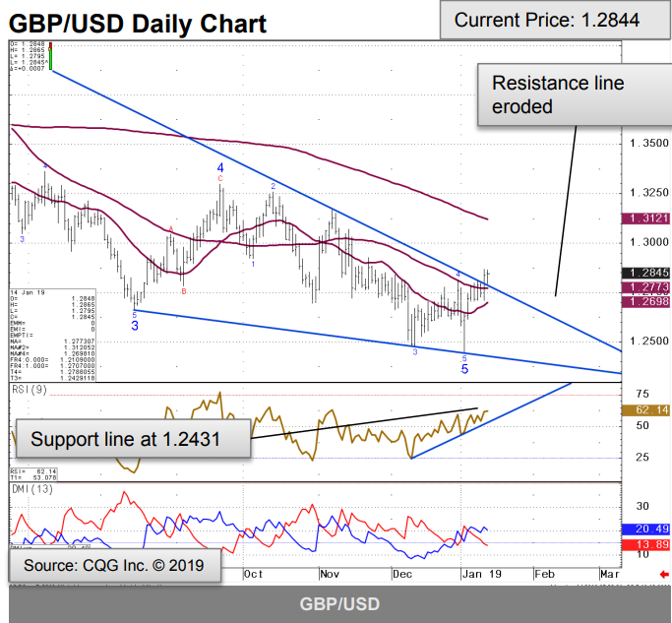Select the Nov marker on the time axis
672x623 pixels.
pos(329,573)
